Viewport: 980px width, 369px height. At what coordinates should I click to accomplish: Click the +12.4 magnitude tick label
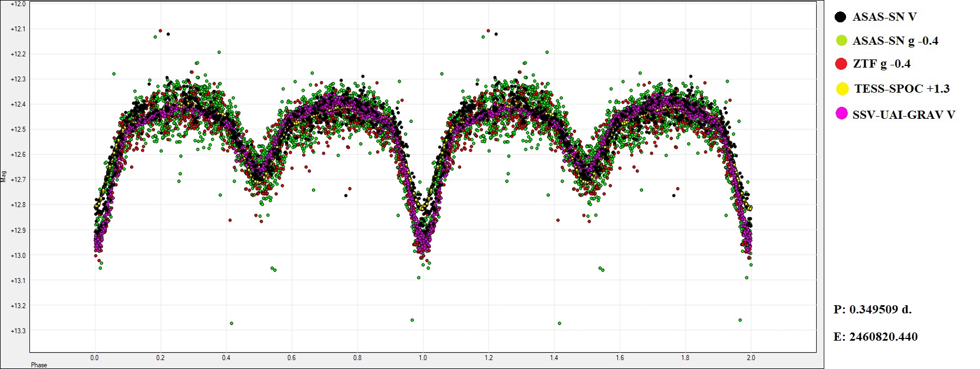18,104
